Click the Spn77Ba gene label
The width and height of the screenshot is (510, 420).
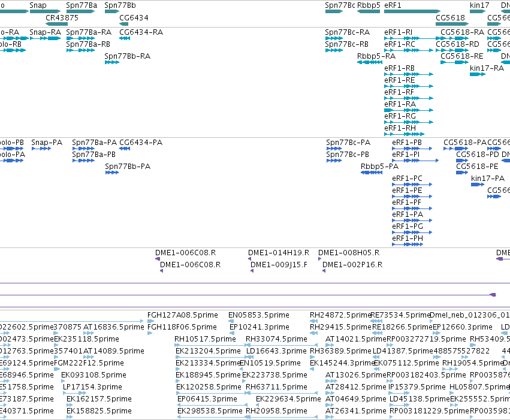[x=82, y=5]
